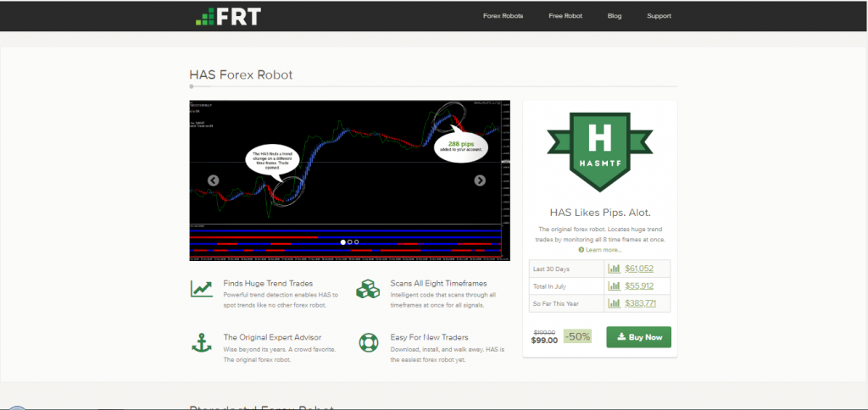The image size is (868, 410).
Task: Click bar chart icon in So Far This Year row
Action: tap(615, 303)
